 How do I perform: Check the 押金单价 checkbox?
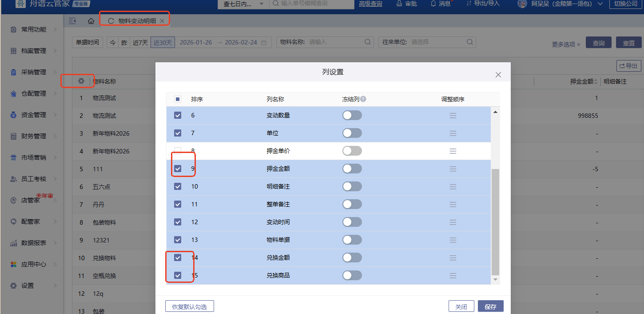pyautogui.click(x=178, y=151)
